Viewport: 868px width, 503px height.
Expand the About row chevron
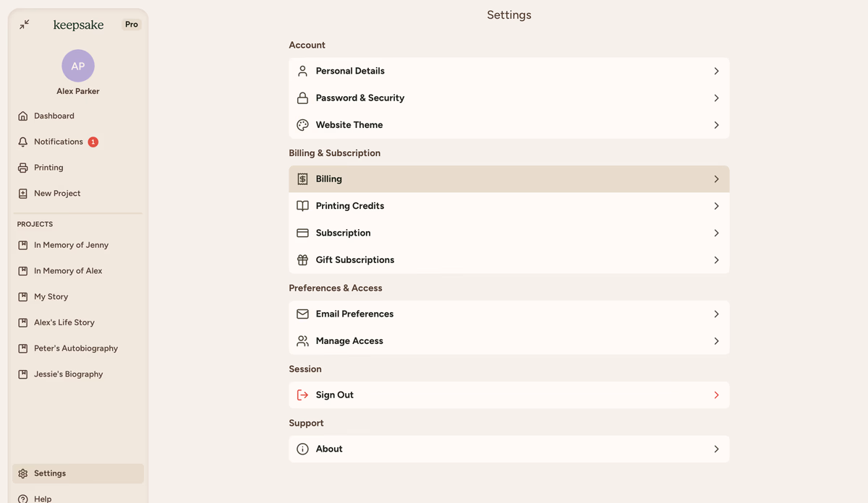pyautogui.click(x=716, y=449)
